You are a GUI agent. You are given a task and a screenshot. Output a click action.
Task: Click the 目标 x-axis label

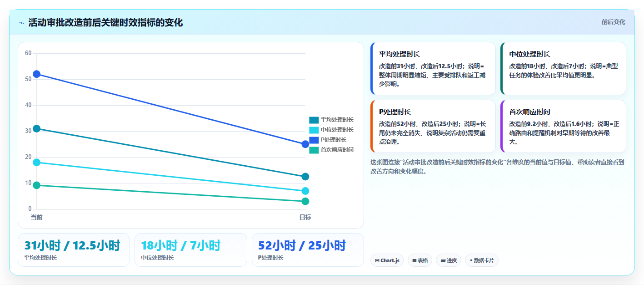(x=305, y=217)
